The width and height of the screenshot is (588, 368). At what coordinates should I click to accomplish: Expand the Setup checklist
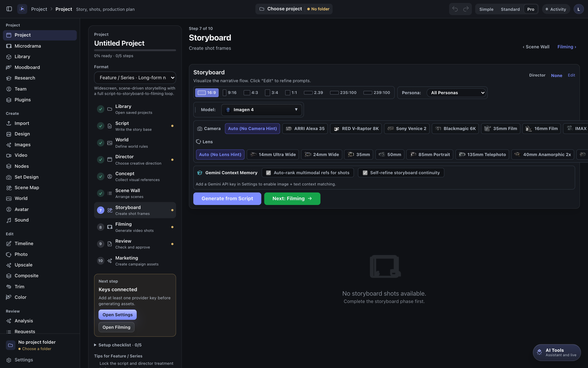[118, 345]
